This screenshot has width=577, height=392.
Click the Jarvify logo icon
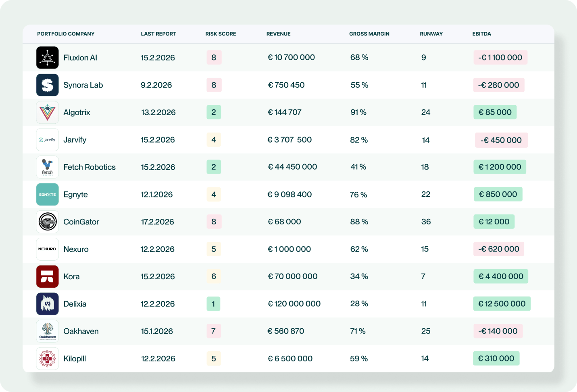pyautogui.click(x=47, y=140)
